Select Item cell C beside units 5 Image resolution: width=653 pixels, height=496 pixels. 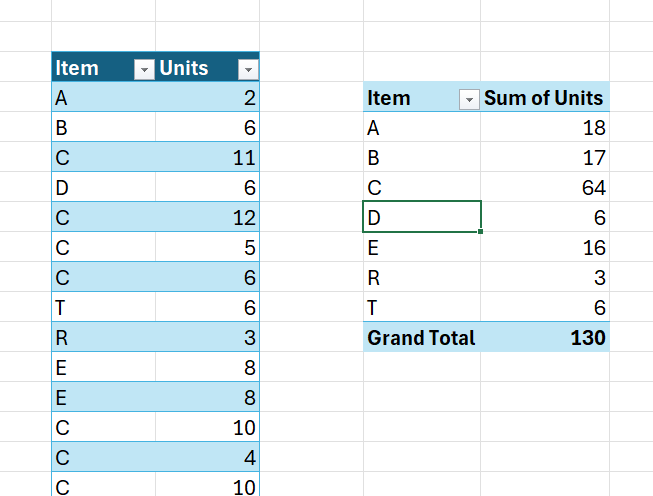click(x=103, y=247)
